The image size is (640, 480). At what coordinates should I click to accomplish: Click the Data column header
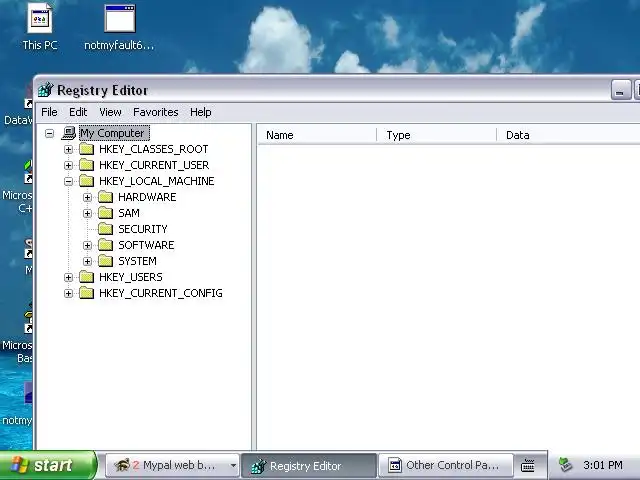(x=568, y=135)
